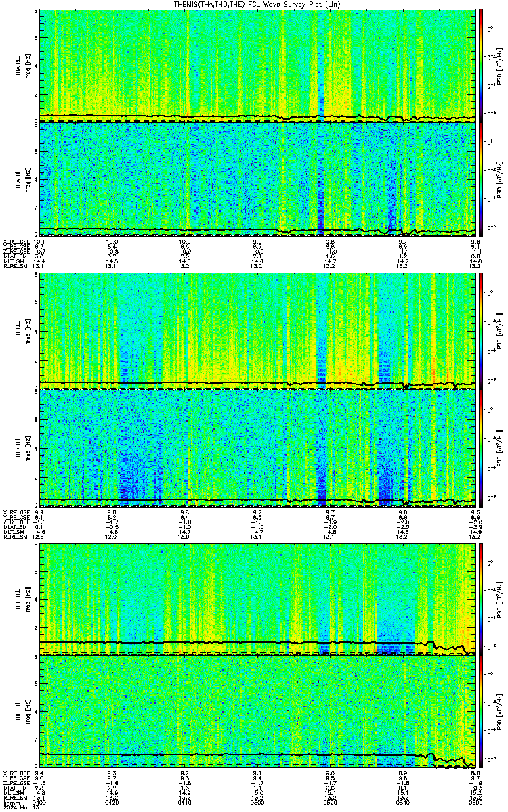Select the THE B-parallel spectrogram panel
508x812 pixels.
[257, 713]
